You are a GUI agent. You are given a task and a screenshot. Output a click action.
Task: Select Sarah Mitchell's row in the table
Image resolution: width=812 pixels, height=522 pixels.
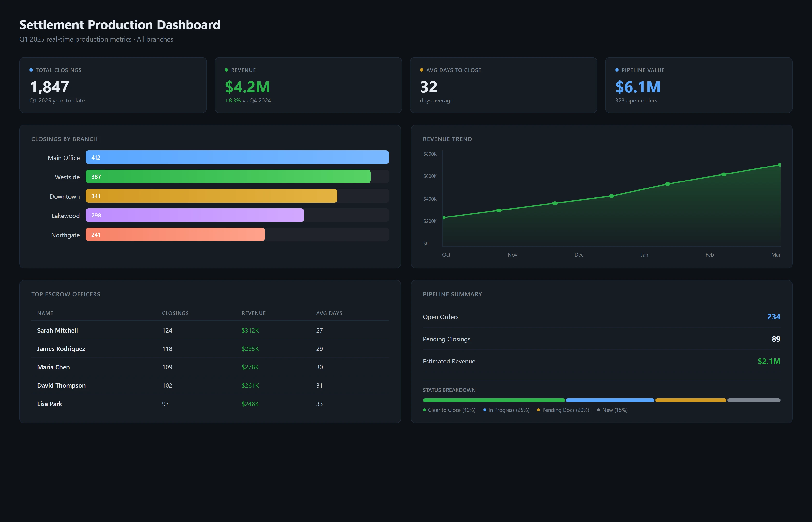tap(210, 330)
